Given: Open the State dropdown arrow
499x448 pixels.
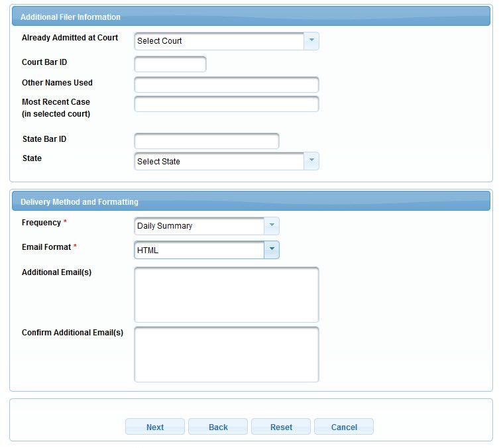Looking at the screenshot, I should 311,161.
